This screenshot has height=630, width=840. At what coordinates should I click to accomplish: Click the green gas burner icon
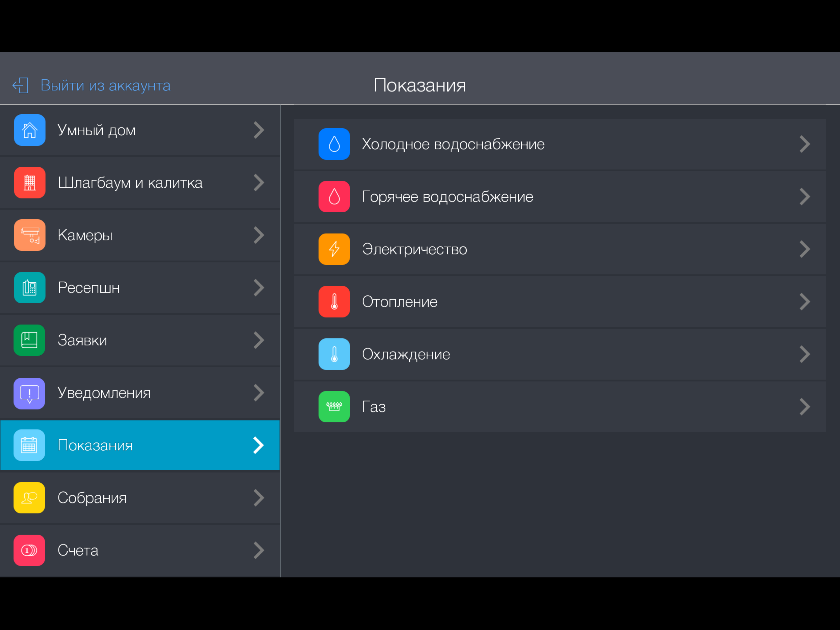334,407
